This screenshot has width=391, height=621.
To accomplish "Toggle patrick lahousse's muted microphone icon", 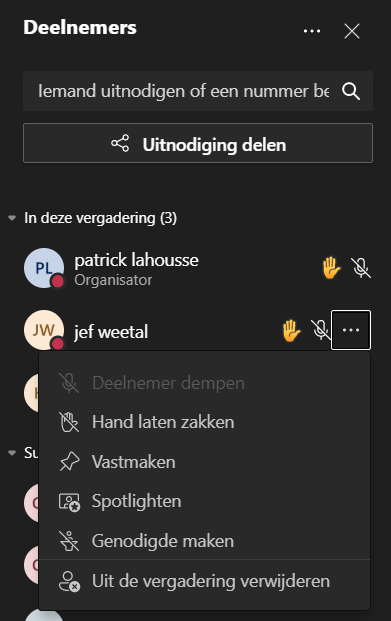I will click(x=361, y=268).
